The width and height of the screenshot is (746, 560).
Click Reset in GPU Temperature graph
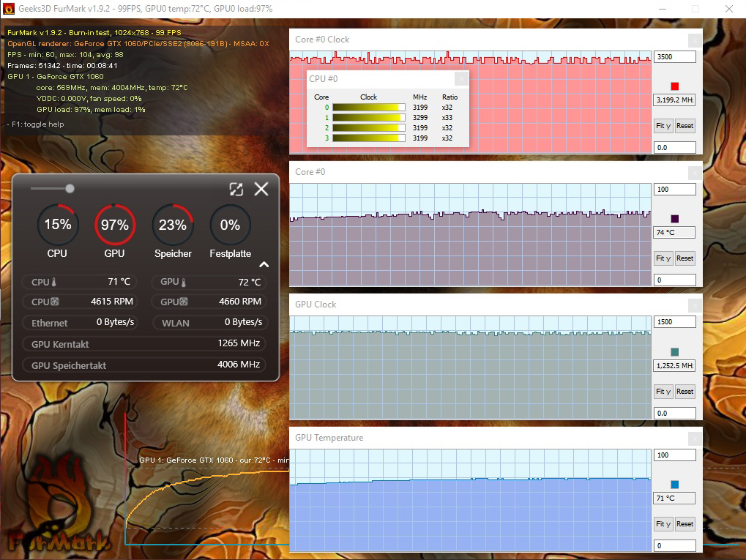click(685, 524)
